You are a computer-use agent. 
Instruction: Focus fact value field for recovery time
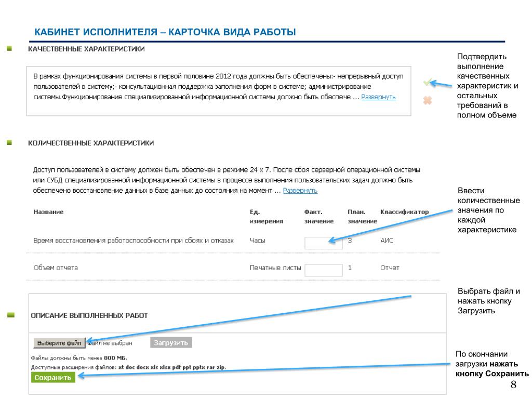[323, 243]
